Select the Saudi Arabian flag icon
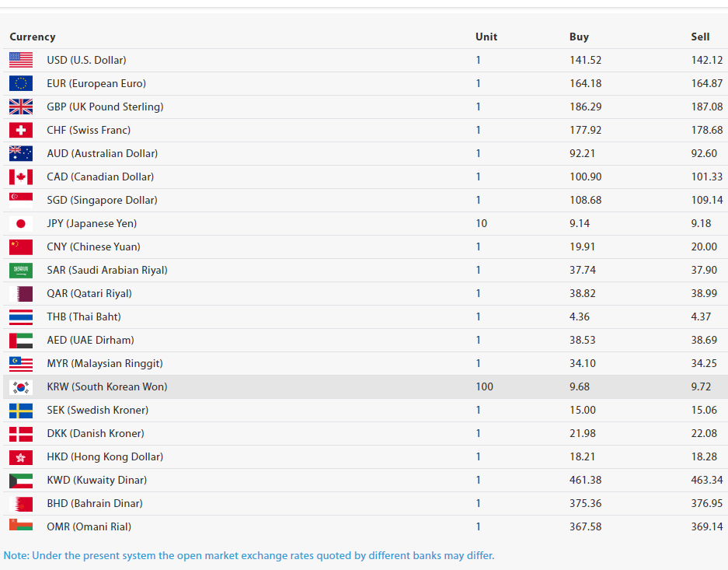The image size is (728, 570). 21,270
